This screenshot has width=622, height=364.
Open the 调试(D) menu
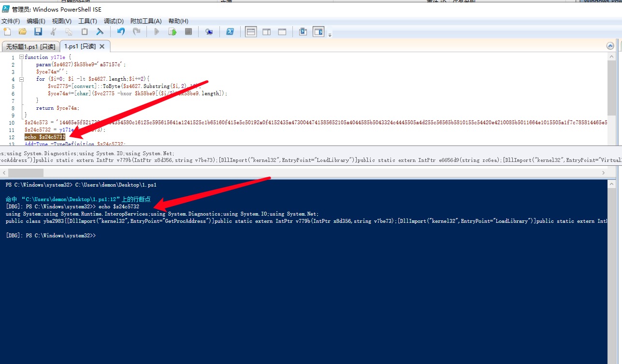point(114,21)
